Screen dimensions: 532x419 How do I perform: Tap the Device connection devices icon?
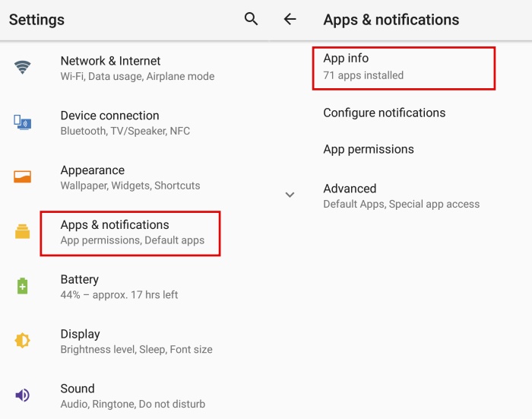click(x=22, y=122)
